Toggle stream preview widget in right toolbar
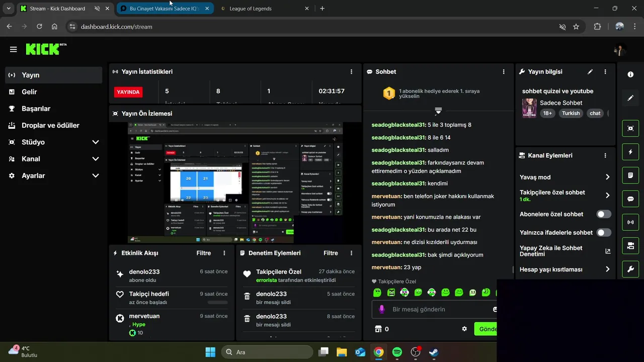 tap(630, 128)
